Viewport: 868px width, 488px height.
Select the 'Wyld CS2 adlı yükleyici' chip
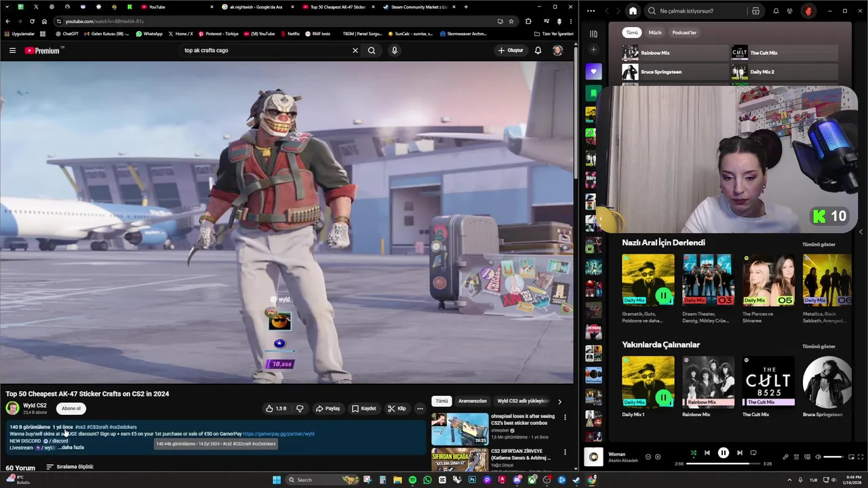(x=523, y=401)
